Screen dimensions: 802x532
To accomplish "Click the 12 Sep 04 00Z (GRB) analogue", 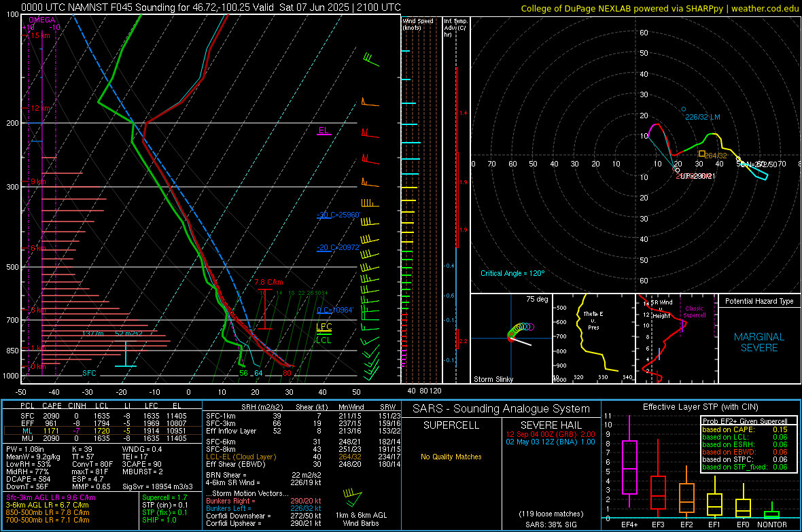I will click(551, 434).
